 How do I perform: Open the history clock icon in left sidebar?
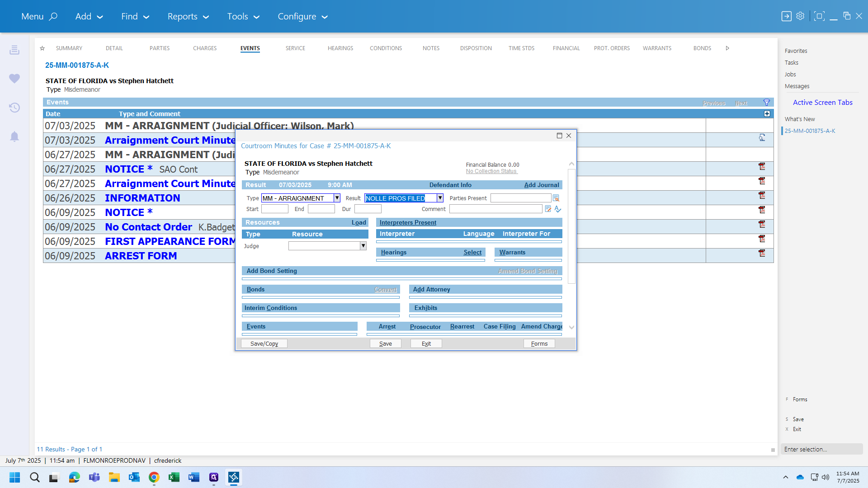point(14,108)
